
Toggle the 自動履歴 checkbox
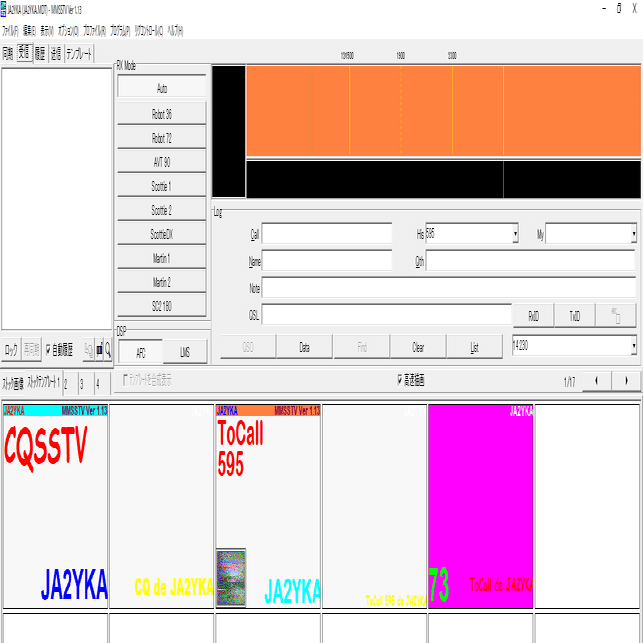[59, 350]
